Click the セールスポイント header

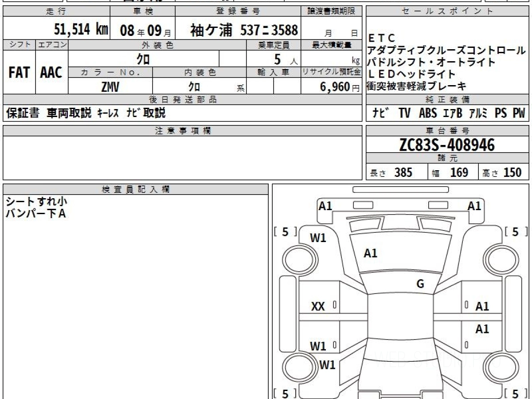(x=447, y=12)
